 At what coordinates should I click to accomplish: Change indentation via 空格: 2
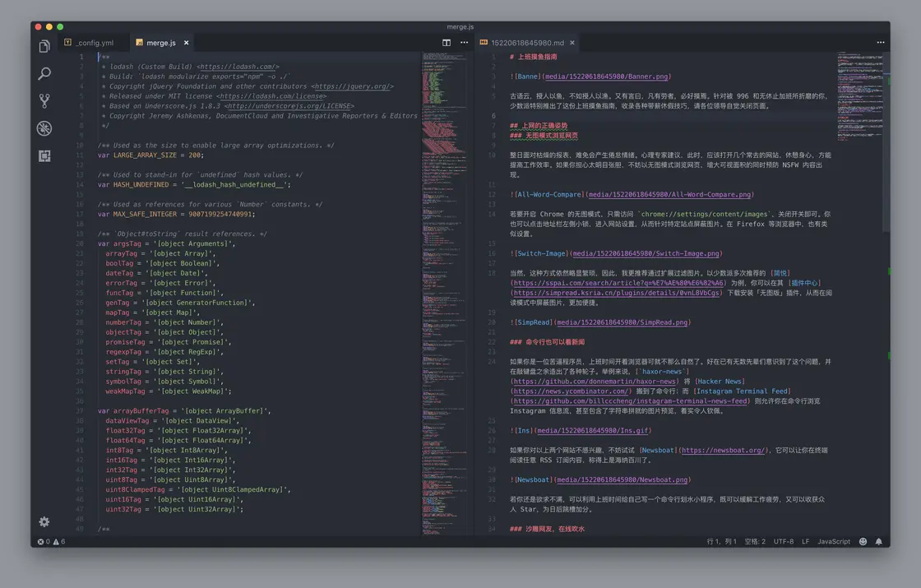click(x=755, y=542)
